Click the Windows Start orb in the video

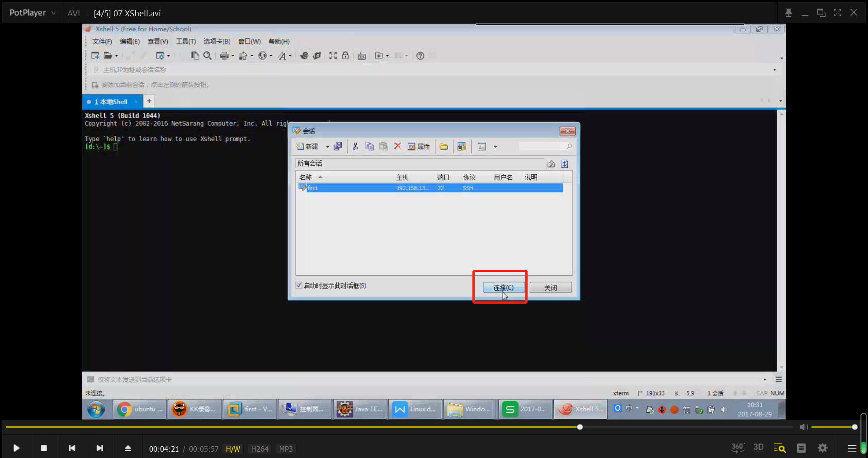(96, 409)
